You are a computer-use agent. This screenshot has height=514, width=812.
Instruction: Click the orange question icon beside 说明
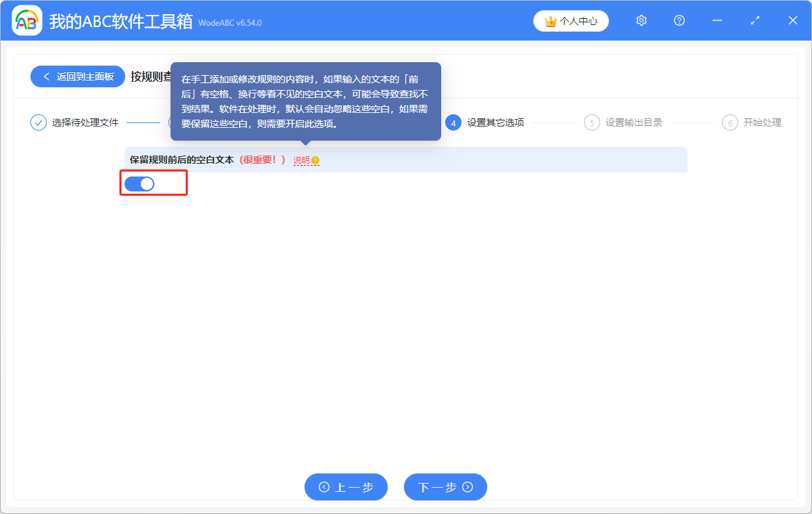(x=317, y=159)
